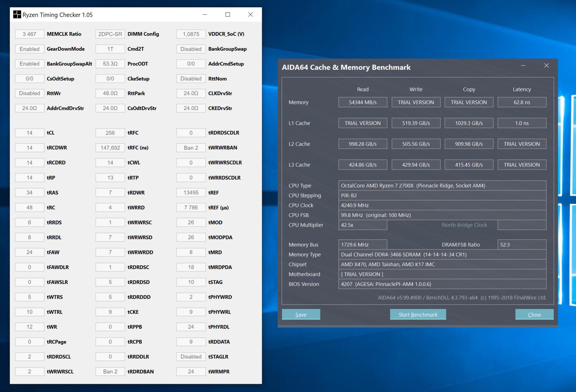Screen dimensions: 576x392
Task: Maximize the Ryzen Timing Checker window
Action: pos(228,15)
